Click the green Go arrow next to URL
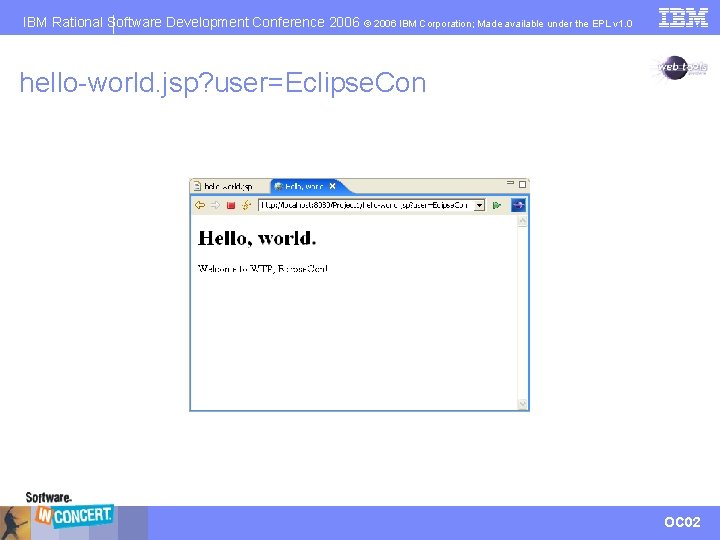The height and width of the screenshot is (540, 720). (x=496, y=205)
